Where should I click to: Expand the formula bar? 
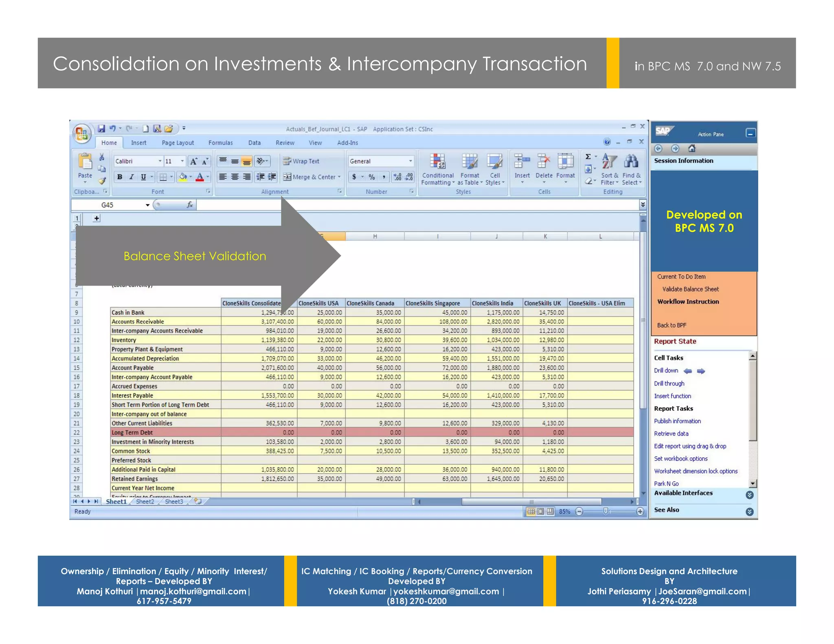(x=643, y=205)
